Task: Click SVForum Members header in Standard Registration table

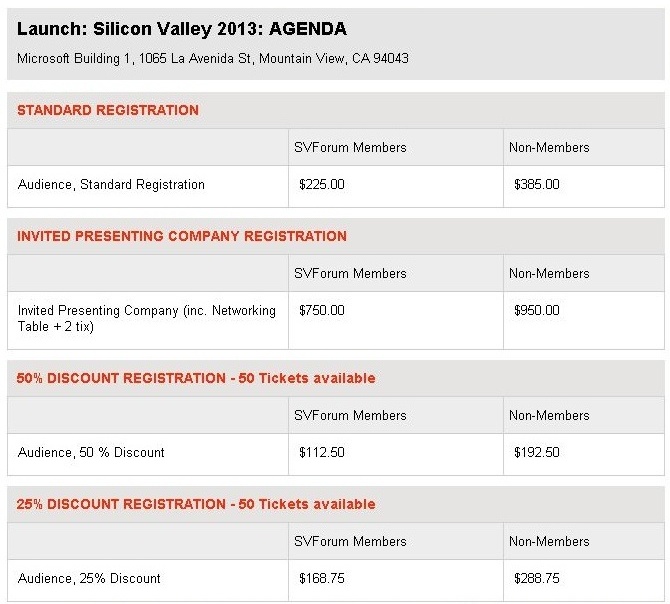Action: click(x=350, y=148)
